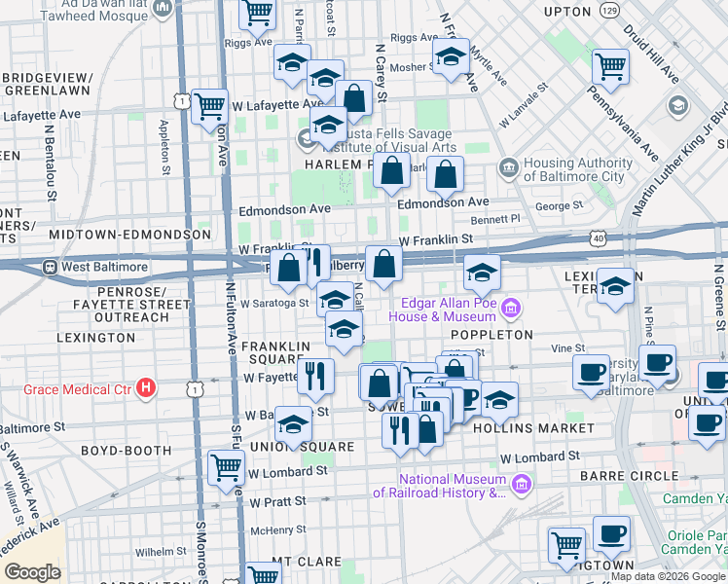Viewport: 728px width, 584px height.
Task: Select the shopping bag pin left of Edmondson Ave label
Action: point(391,173)
